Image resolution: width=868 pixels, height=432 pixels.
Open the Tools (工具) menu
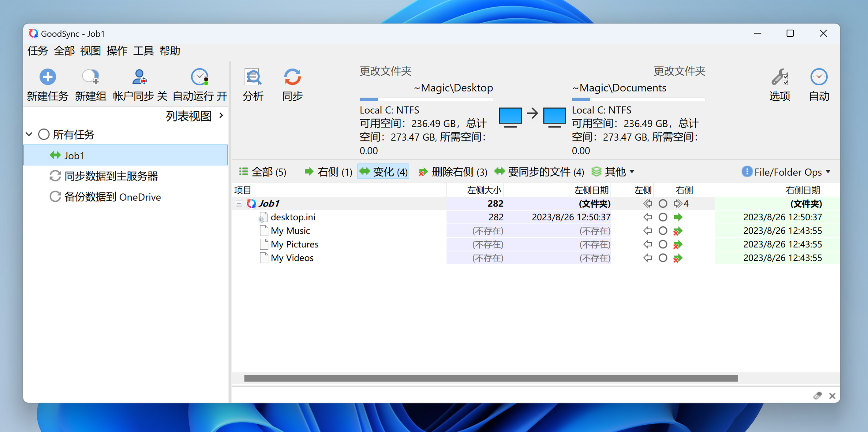coord(143,51)
